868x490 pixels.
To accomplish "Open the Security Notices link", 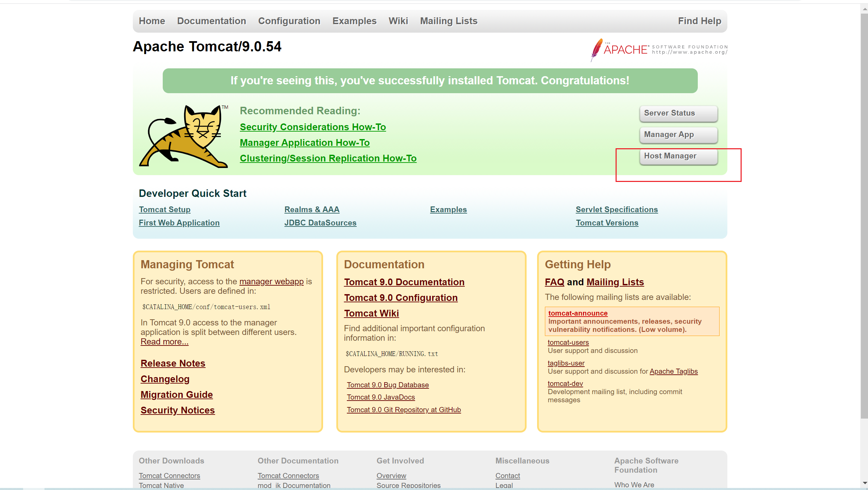I will pyautogui.click(x=178, y=410).
